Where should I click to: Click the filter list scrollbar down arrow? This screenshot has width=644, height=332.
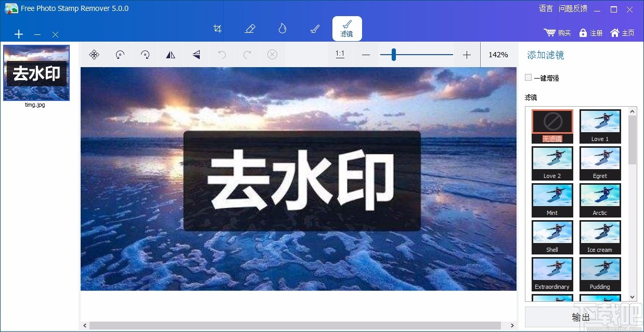tap(632, 297)
